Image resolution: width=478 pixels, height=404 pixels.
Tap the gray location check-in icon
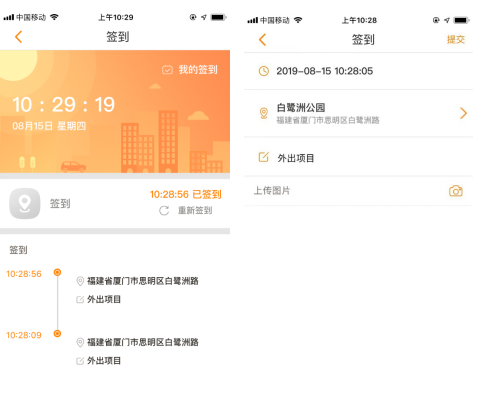25,203
